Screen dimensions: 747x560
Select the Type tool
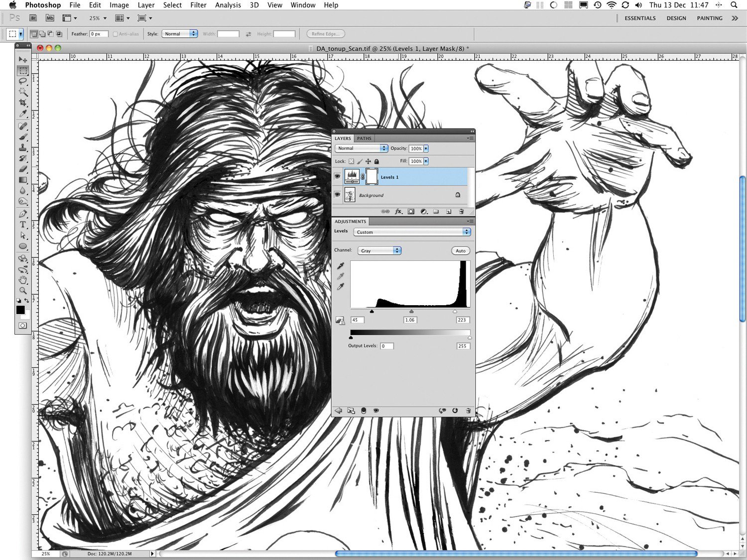[x=22, y=224]
